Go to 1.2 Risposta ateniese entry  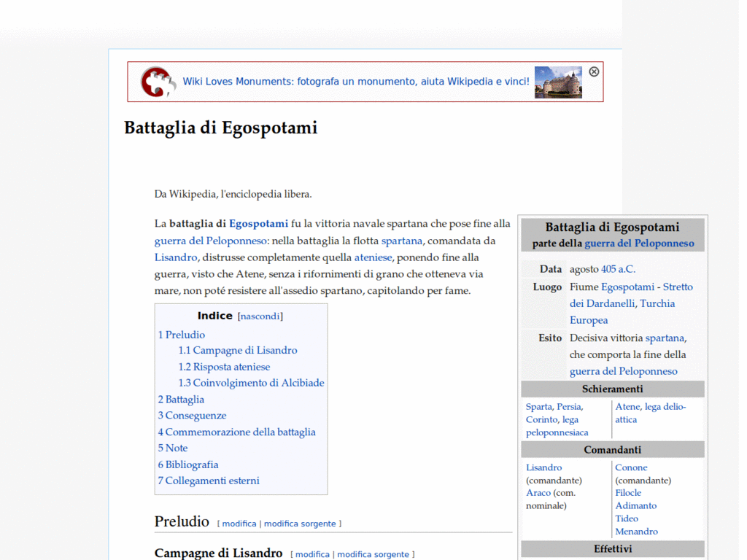(x=224, y=367)
